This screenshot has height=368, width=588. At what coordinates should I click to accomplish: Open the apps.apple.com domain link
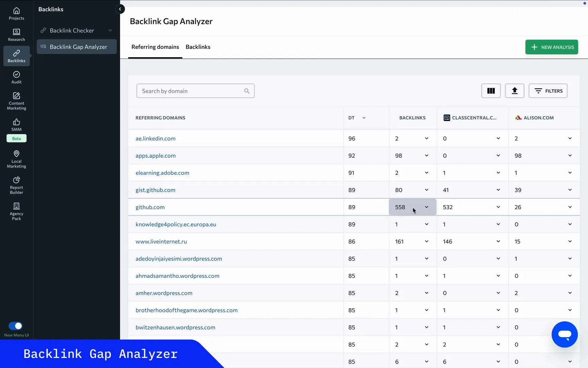click(x=156, y=155)
